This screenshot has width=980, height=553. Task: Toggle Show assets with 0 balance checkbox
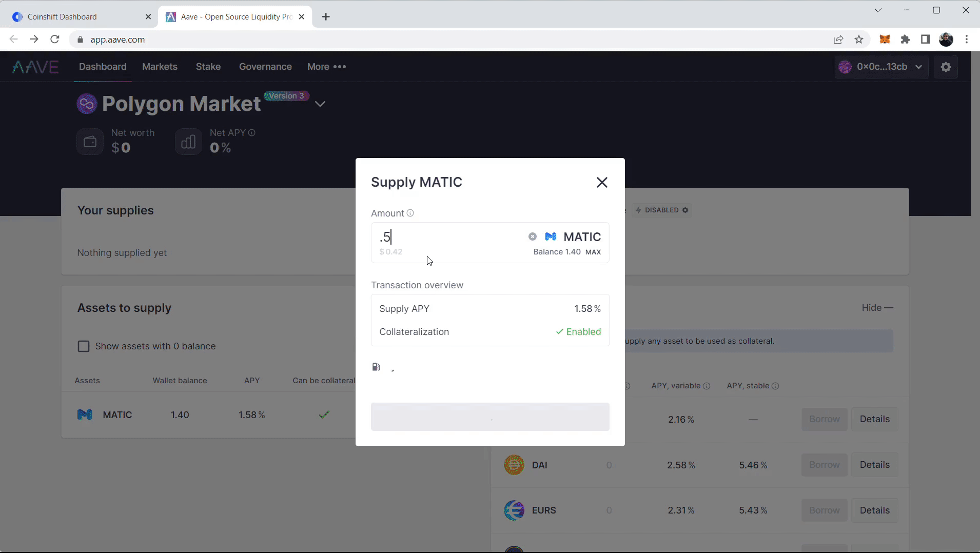83,346
